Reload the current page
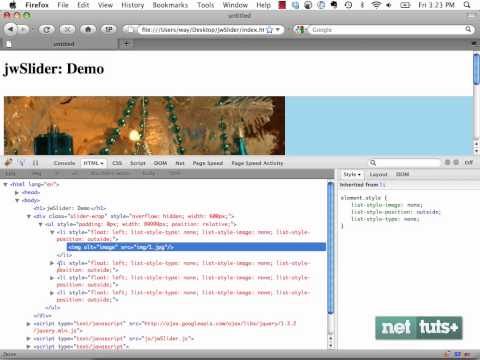This screenshot has height=360, width=480. click(x=47, y=29)
